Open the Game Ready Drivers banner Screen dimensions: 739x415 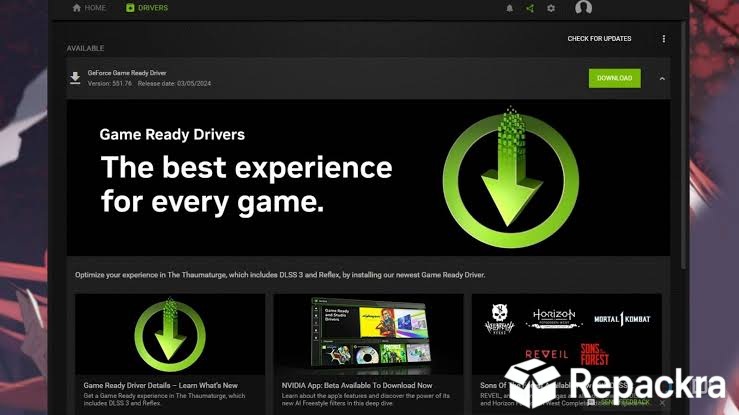click(368, 178)
